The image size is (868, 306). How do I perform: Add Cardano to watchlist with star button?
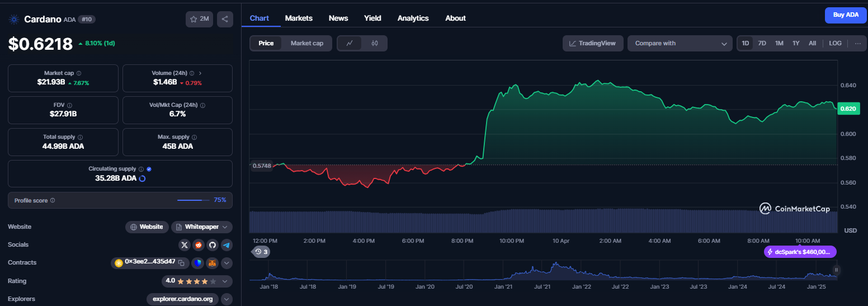[199, 19]
